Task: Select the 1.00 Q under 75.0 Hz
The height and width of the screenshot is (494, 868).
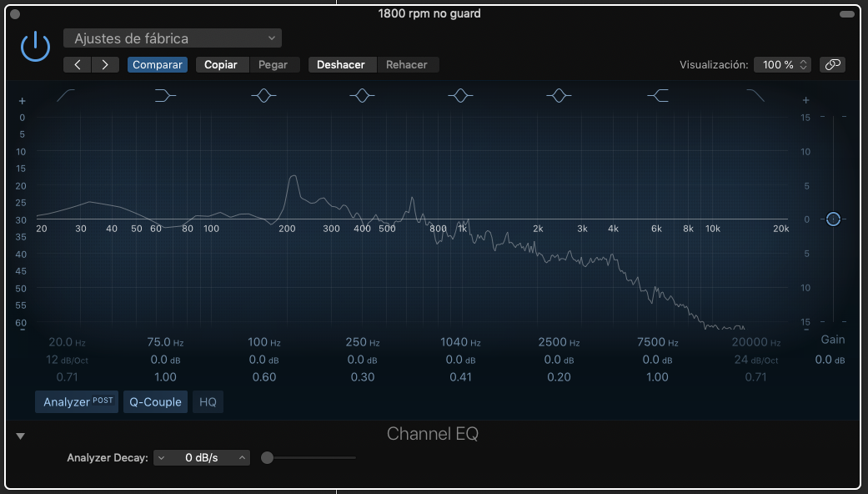Action: [165, 377]
